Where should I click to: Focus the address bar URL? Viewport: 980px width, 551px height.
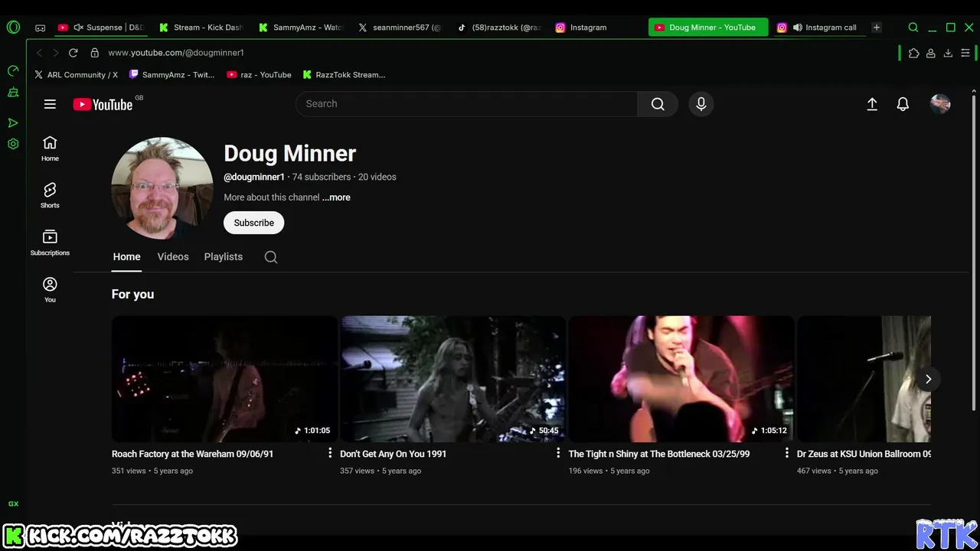(176, 53)
